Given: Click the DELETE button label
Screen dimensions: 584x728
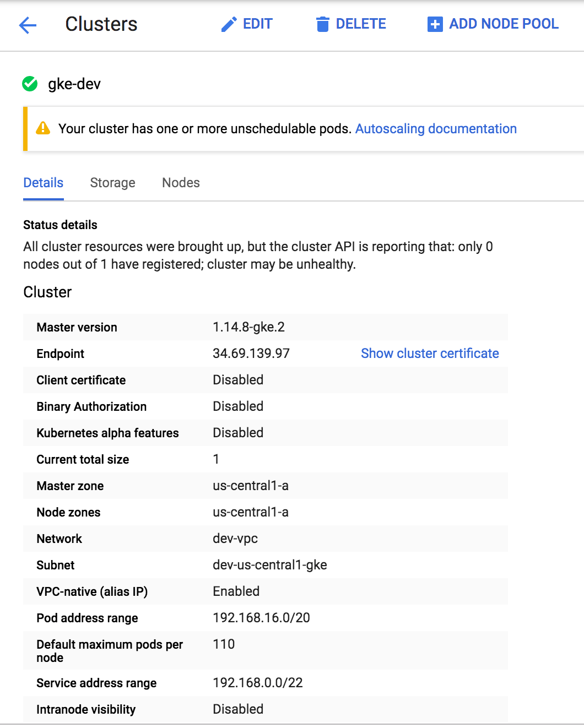Looking at the screenshot, I should tap(361, 24).
